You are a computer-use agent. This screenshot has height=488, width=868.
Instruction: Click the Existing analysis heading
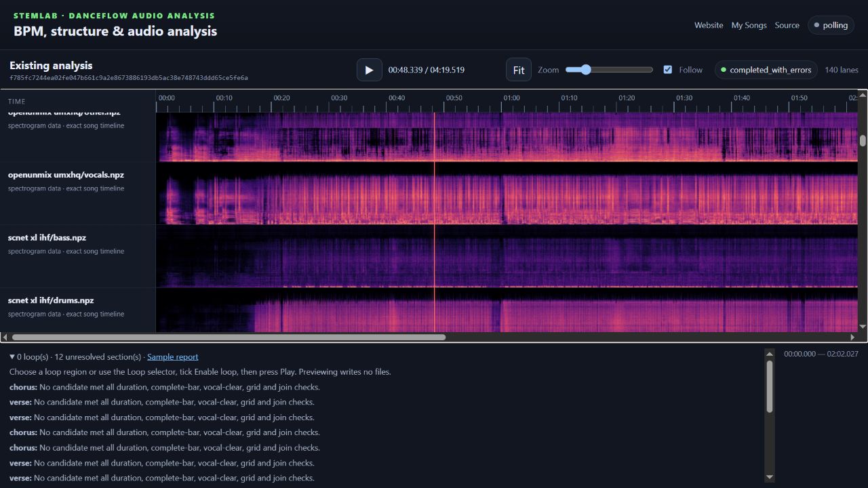(51, 66)
